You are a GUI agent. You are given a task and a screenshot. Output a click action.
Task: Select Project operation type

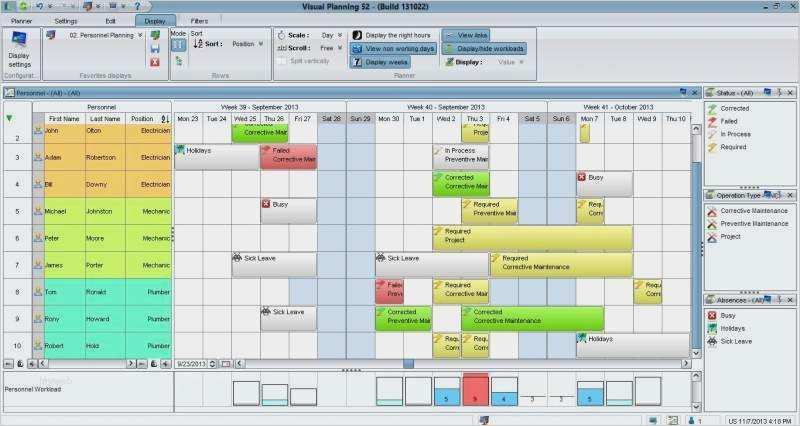click(x=724, y=237)
